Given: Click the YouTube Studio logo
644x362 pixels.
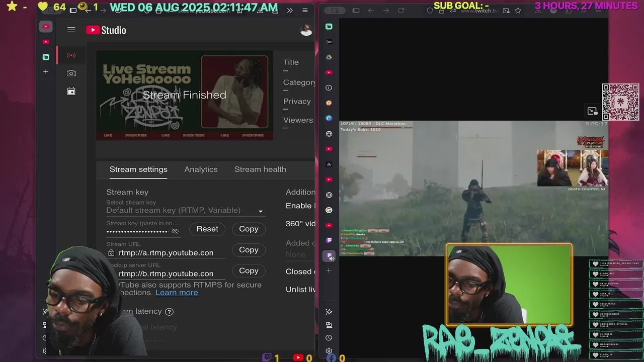Looking at the screenshot, I should (106, 30).
